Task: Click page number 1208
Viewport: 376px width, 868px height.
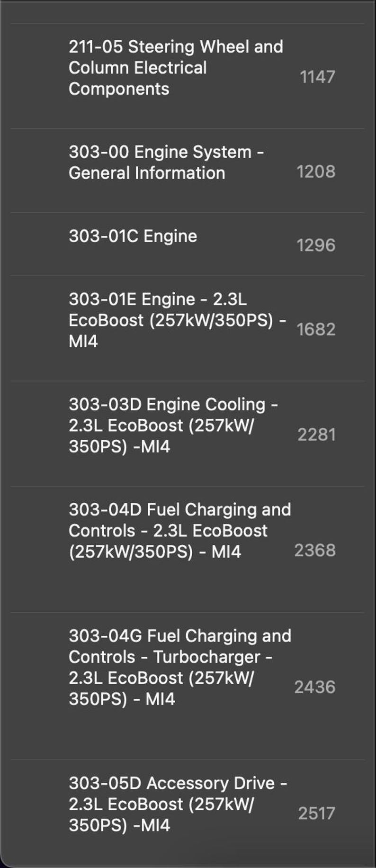Action: tap(316, 172)
